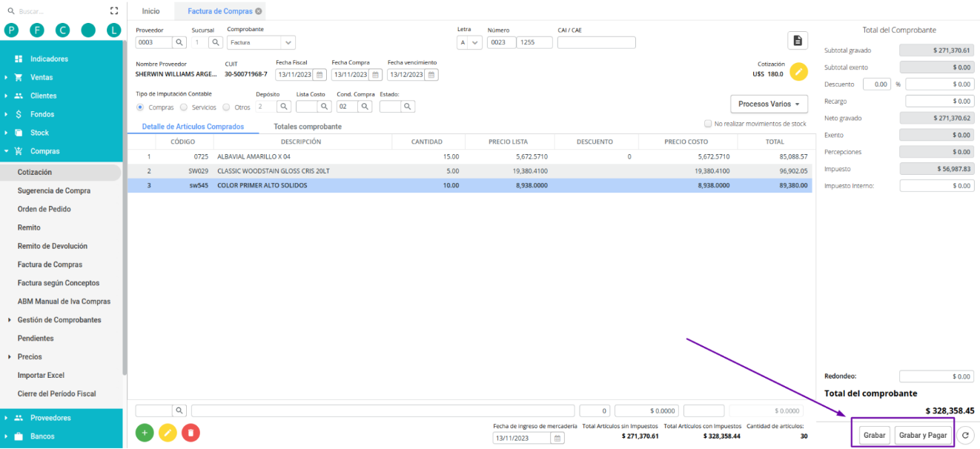Click the Depósito search magnifier
This screenshot has width=980, height=449.
click(285, 107)
